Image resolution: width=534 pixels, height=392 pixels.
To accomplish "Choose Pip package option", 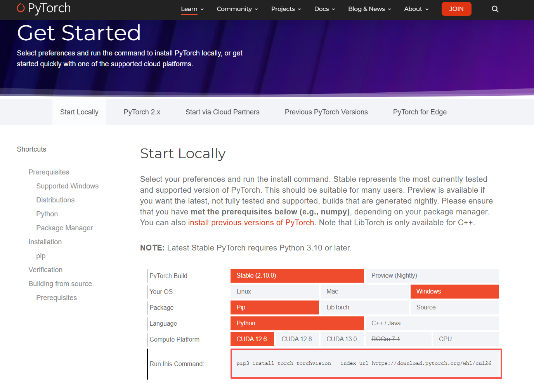I will click(275, 307).
